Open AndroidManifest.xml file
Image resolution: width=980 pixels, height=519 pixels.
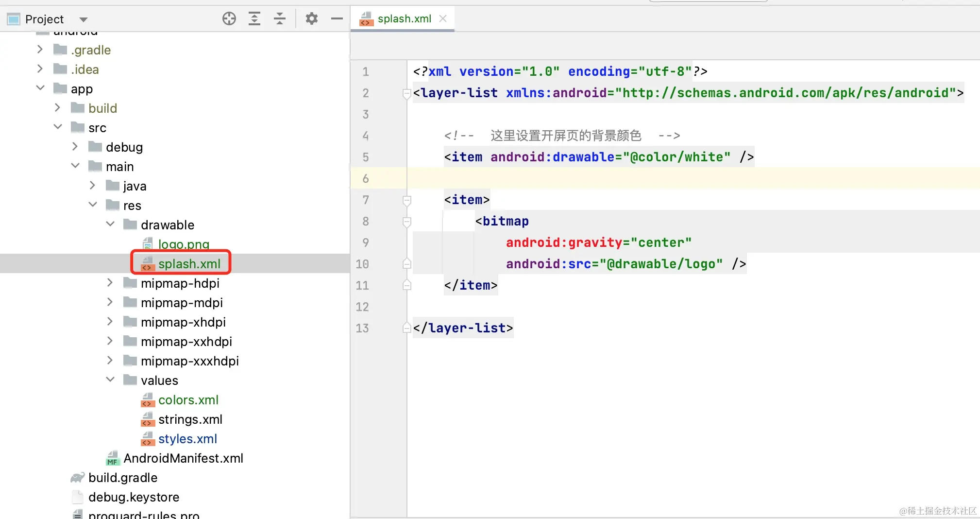pyautogui.click(x=183, y=458)
